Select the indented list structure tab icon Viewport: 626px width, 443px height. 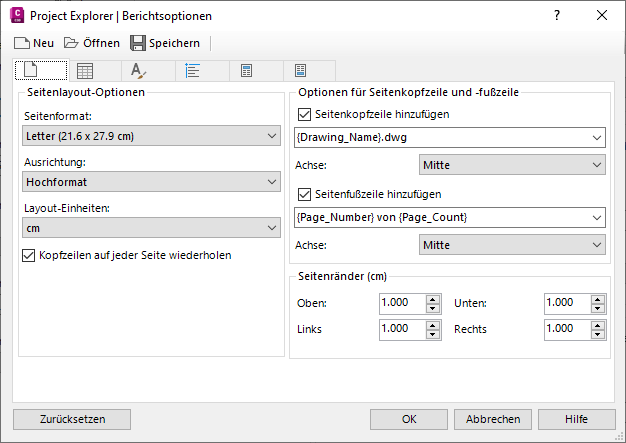tap(194, 71)
